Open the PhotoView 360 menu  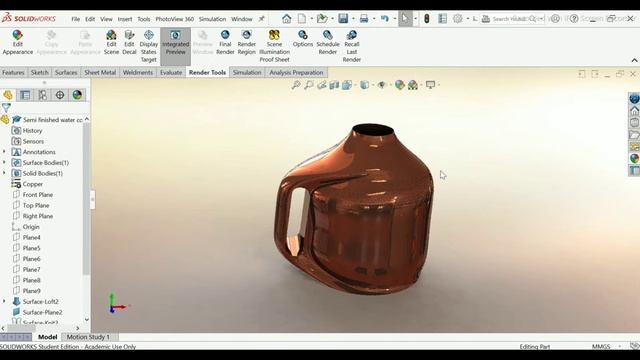[x=175, y=19]
